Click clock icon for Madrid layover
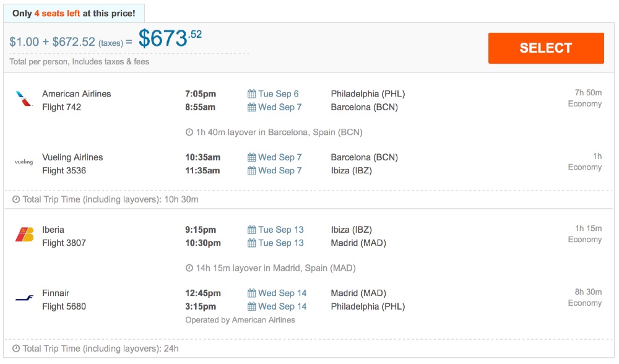 [x=189, y=269]
